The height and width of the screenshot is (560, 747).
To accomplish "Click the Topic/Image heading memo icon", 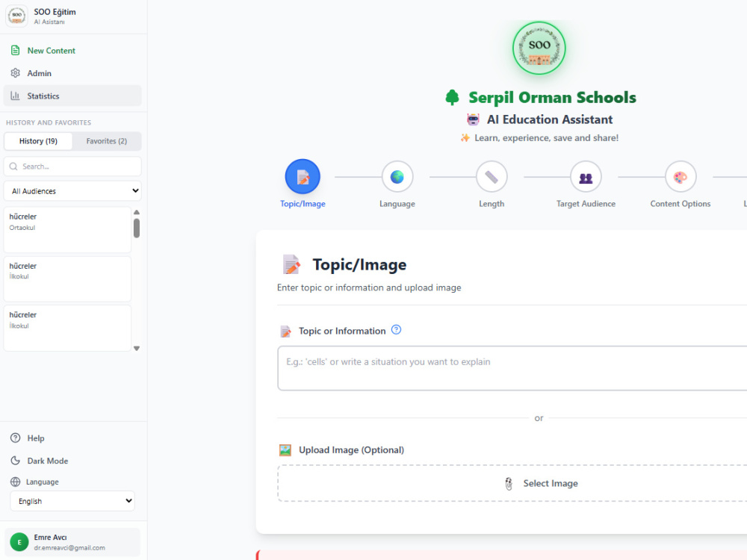I will 291,265.
